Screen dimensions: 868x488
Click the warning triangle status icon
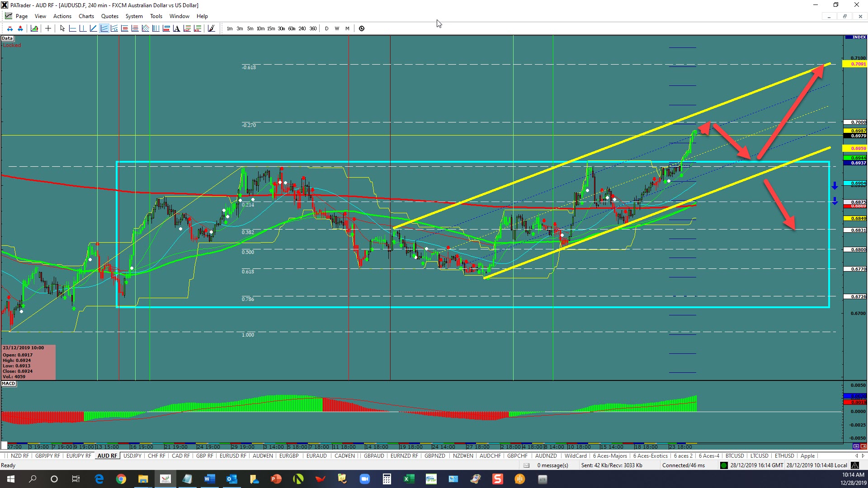855,465
